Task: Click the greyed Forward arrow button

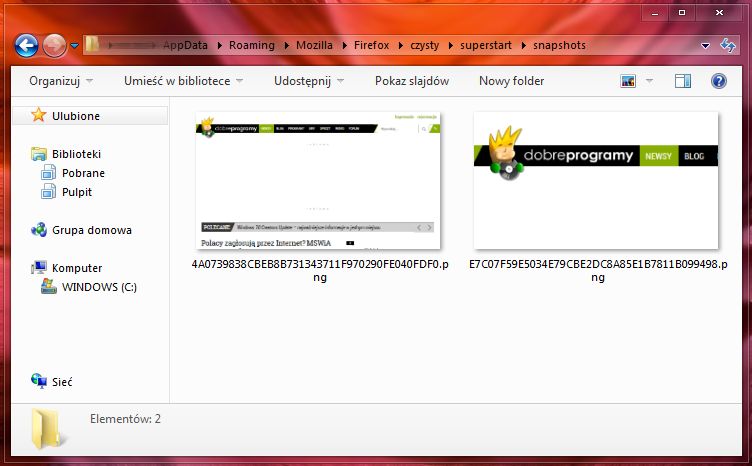Action: pyautogui.click(x=54, y=46)
